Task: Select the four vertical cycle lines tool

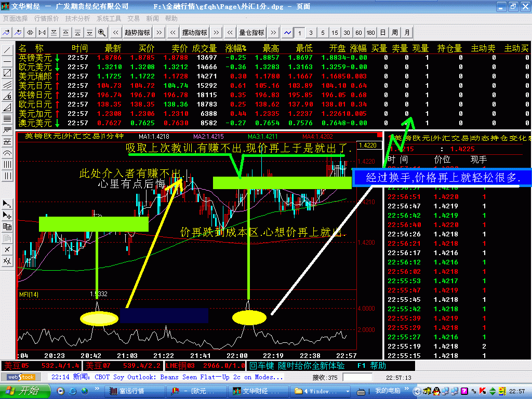Action: (7, 165)
